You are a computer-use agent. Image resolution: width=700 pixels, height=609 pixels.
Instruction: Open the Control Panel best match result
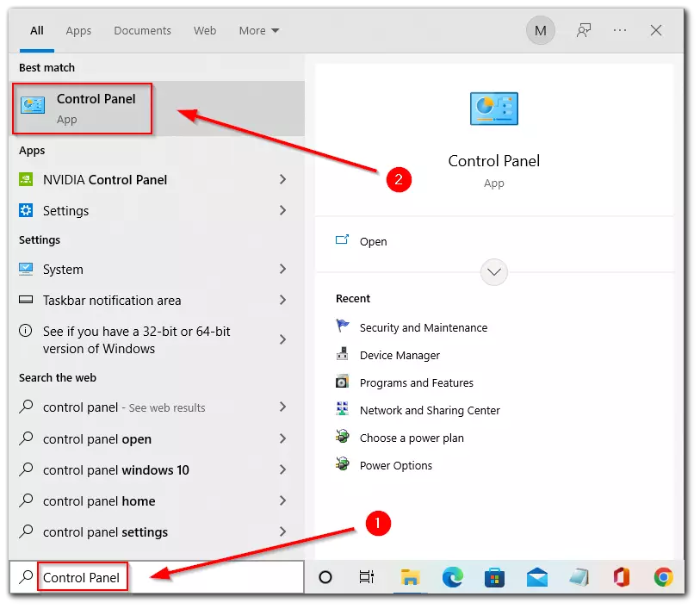click(156, 109)
